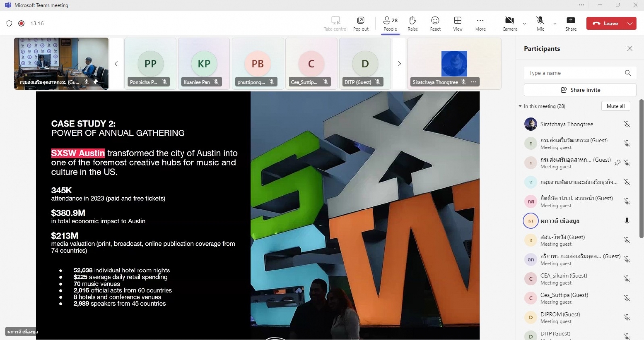Open the More actions toolbar menu
Screen dimensions: 644x340
point(480,23)
